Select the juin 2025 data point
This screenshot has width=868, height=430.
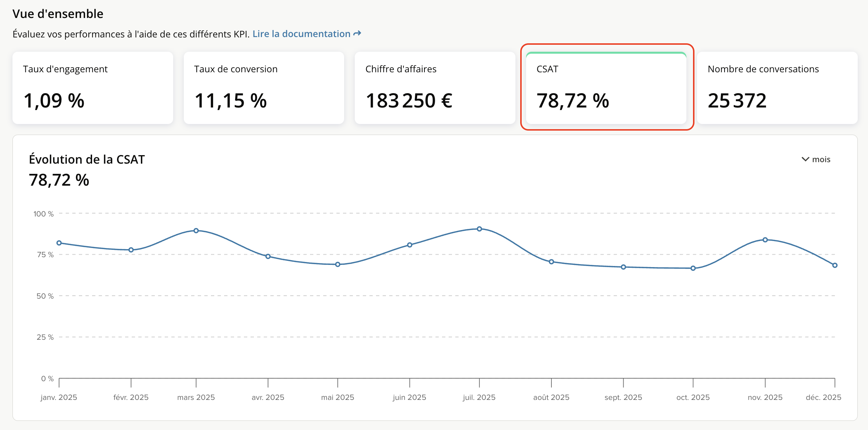410,245
